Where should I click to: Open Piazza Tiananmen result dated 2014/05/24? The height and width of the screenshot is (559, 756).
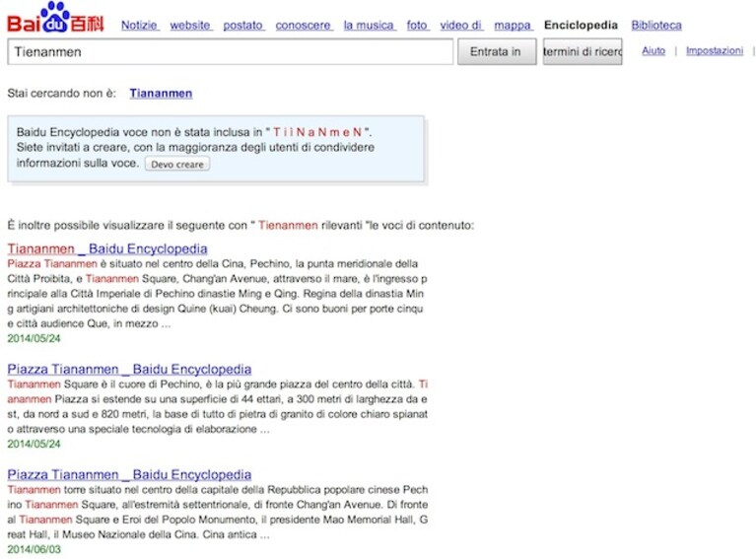click(x=129, y=370)
